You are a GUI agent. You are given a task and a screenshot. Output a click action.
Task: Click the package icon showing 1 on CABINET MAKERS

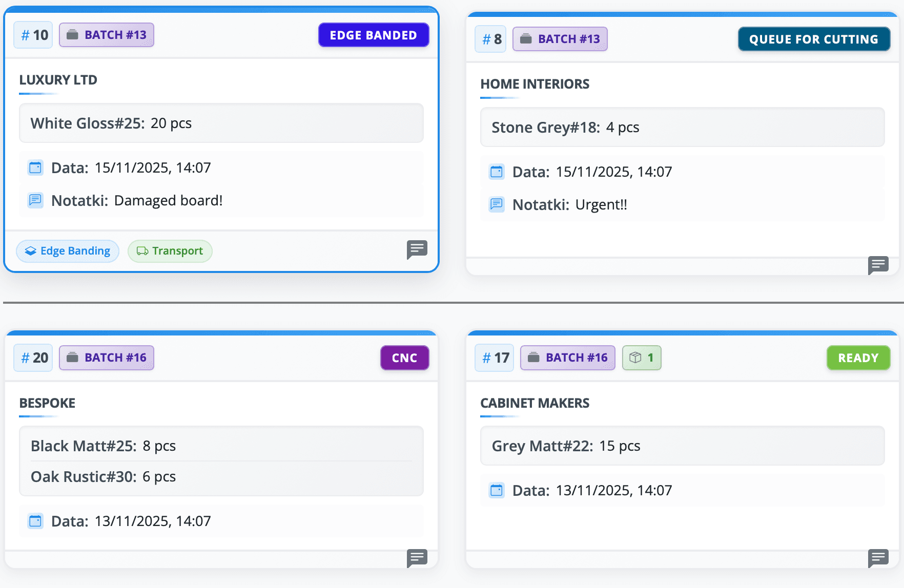pyautogui.click(x=641, y=358)
